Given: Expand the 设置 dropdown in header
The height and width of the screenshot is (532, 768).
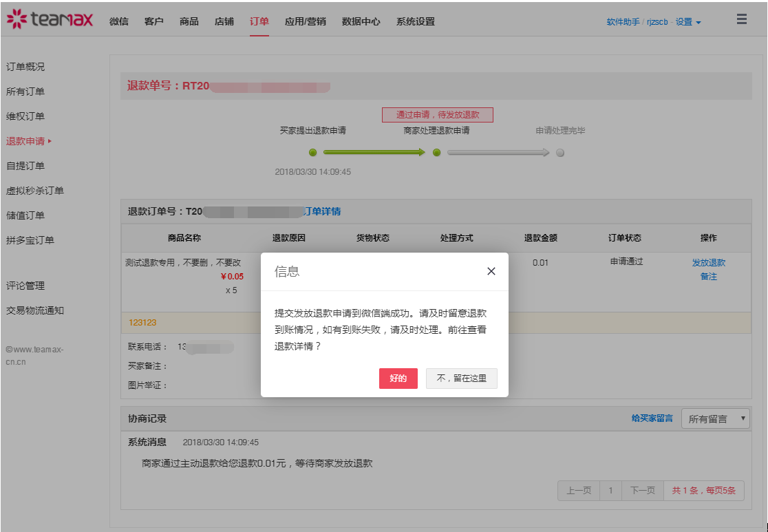Looking at the screenshot, I should click(x=687, y=22).
